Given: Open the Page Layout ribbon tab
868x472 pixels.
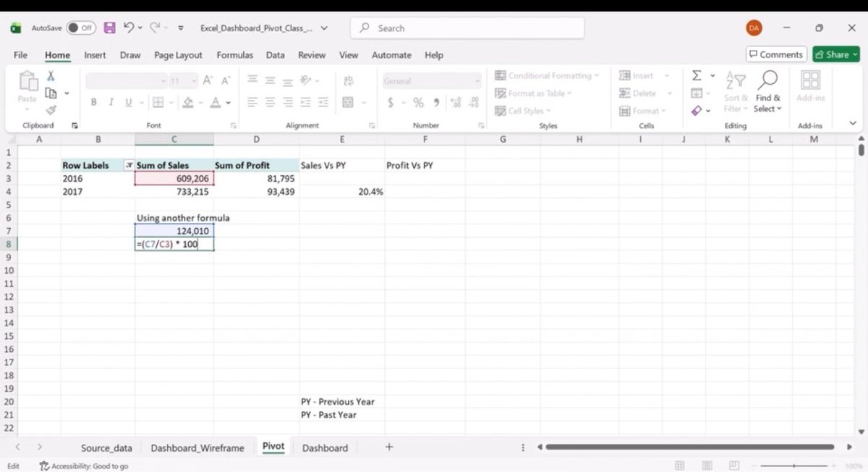Looking at the screenshot, I should pyautogui.click(x=178, y=55).
